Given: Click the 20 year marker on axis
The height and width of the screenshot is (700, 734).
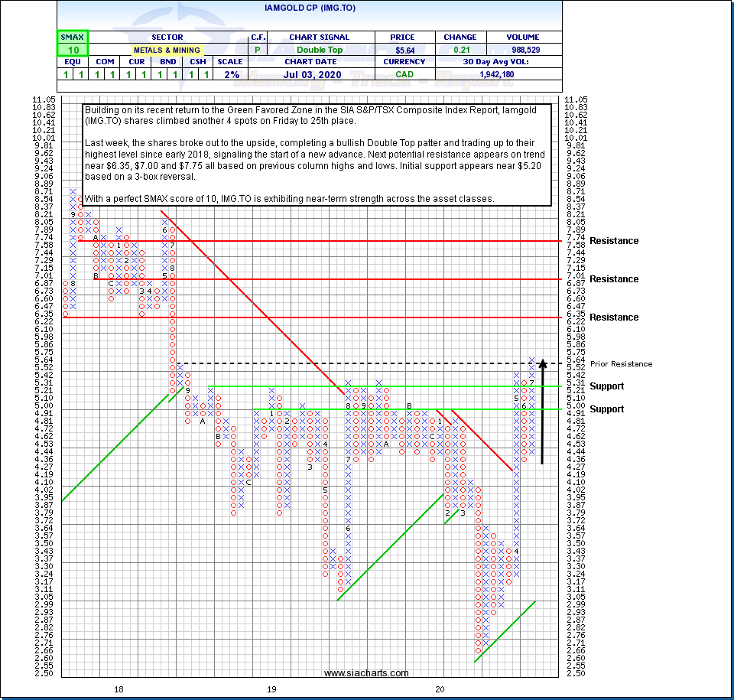Looking at the screenshot, I should [x=440, y=689].
